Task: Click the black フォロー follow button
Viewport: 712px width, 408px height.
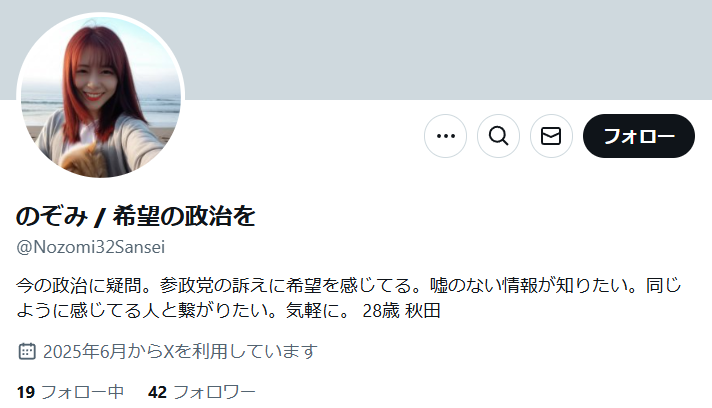Action: [x=638, y=136]
